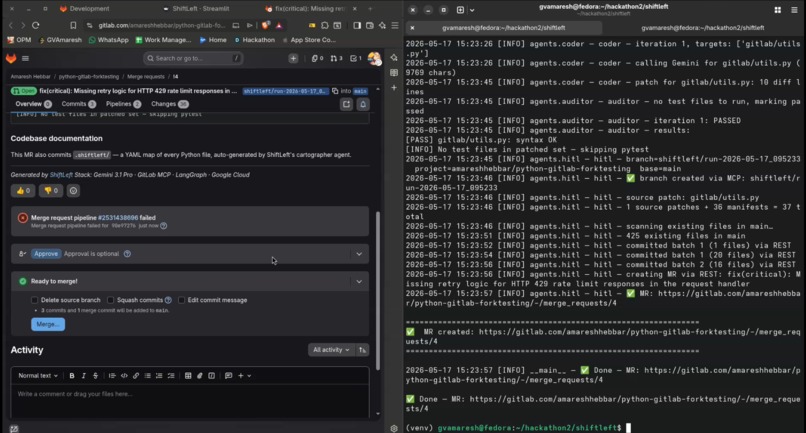Apply italic formatting in comment editor
The image size is (806, 433).
coord(84,376)
